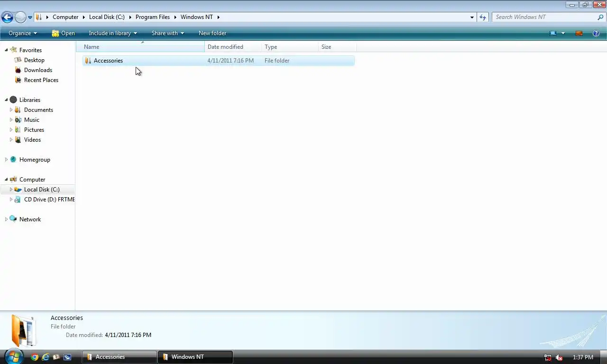Toggle the preview pane button
Screen dimensions: 607x364
579,33
